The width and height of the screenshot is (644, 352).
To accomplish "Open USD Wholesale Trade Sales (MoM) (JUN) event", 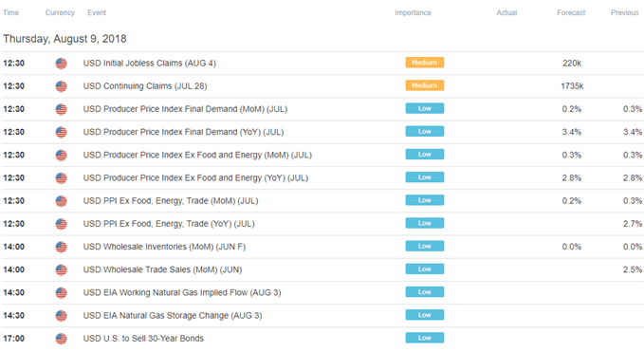I will pos(162,269).
